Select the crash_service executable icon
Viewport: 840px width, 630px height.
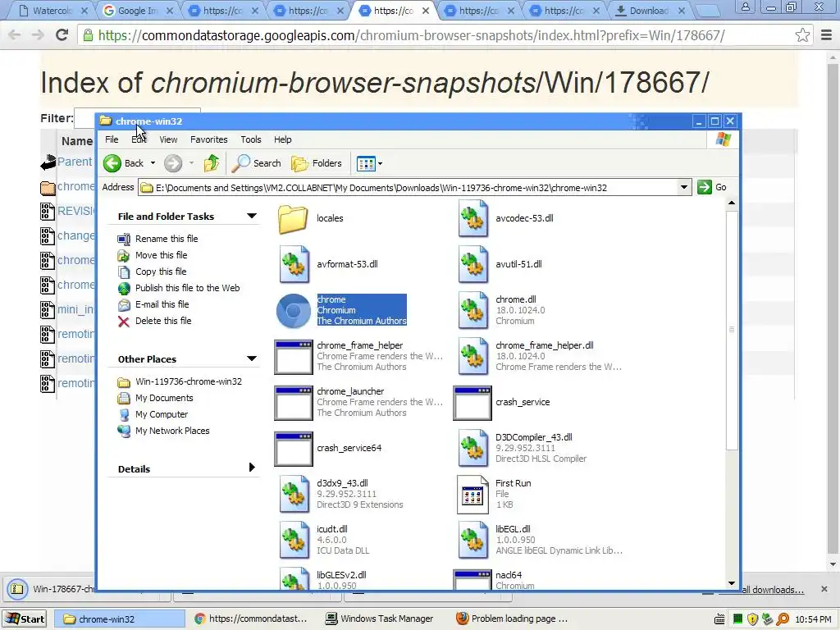click(x=472, y=403)
